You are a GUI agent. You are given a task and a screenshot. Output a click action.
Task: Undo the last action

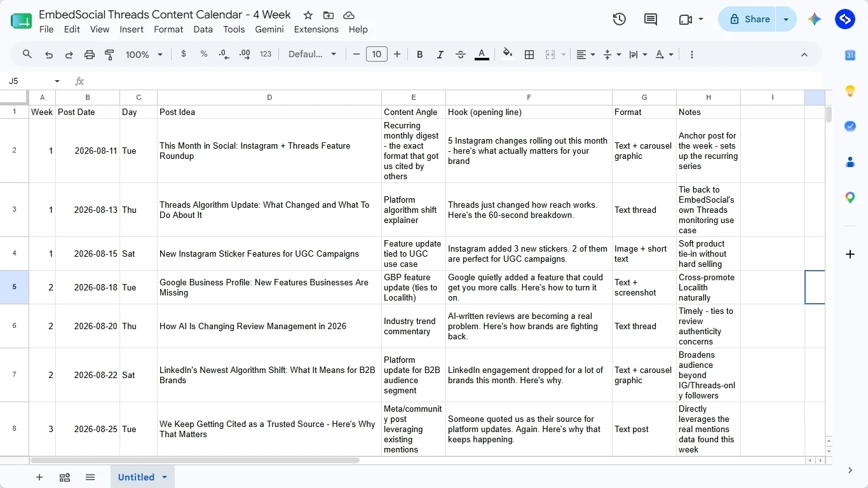(49, 55)
